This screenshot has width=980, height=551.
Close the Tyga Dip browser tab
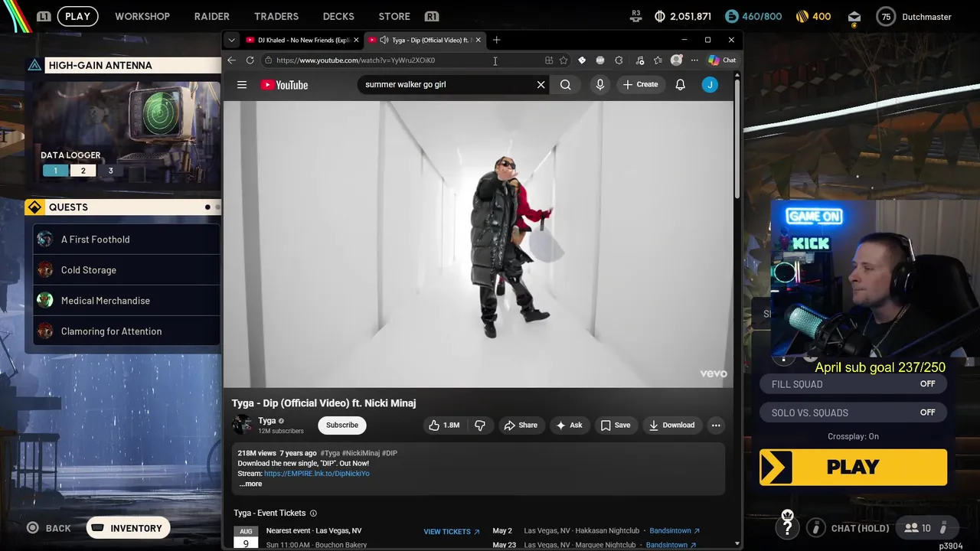[479, 40]
